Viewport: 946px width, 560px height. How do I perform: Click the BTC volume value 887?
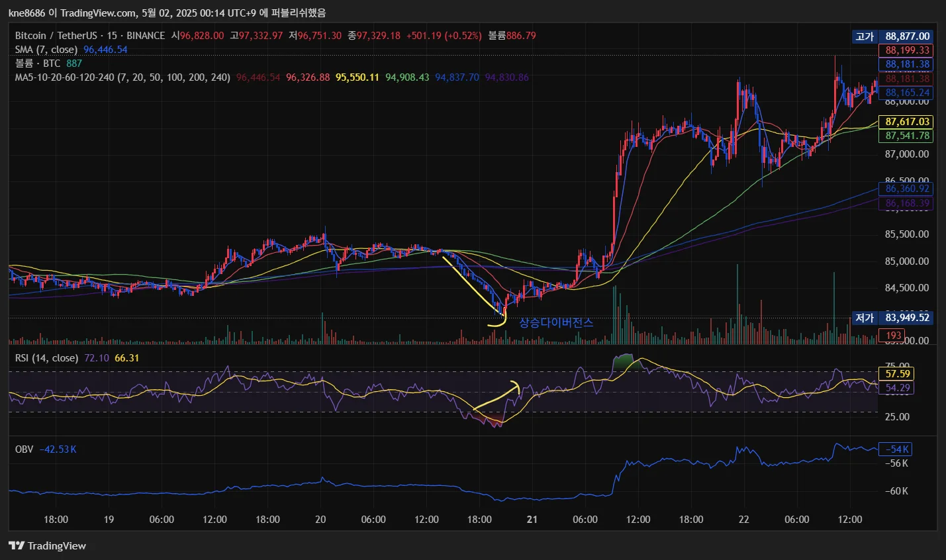(x=74, y=64)
